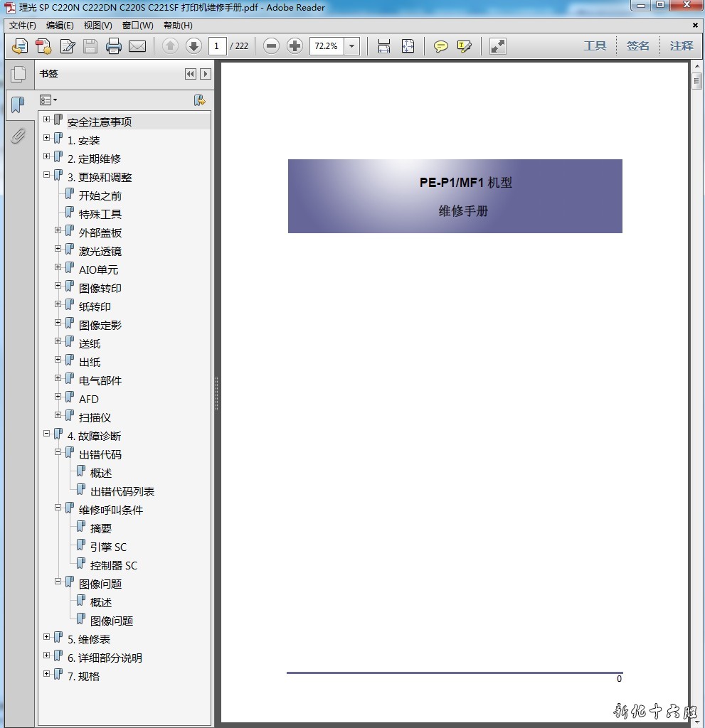The image size is (705, 728).
Task: Open the 注释 pane
Action: (x=681, y=46)
